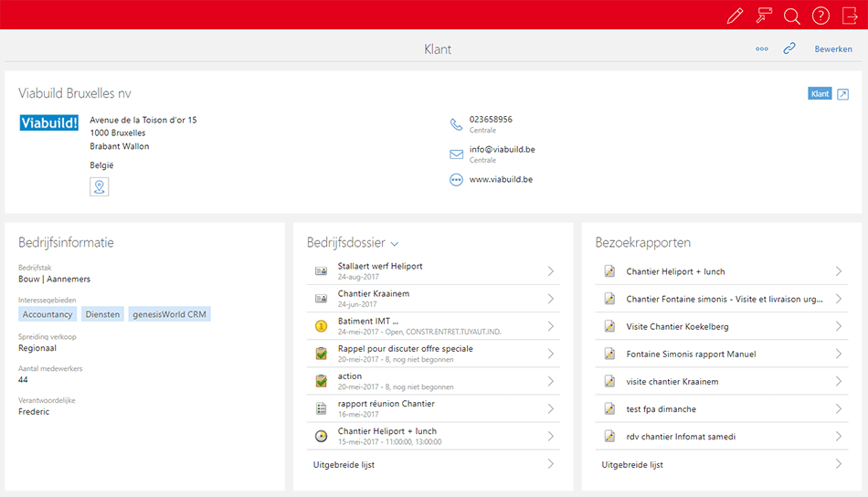The height and width of the screenshot is (497, 868).
Task: Click Rappel pour discuter task check icon
Action: [321, 354]
